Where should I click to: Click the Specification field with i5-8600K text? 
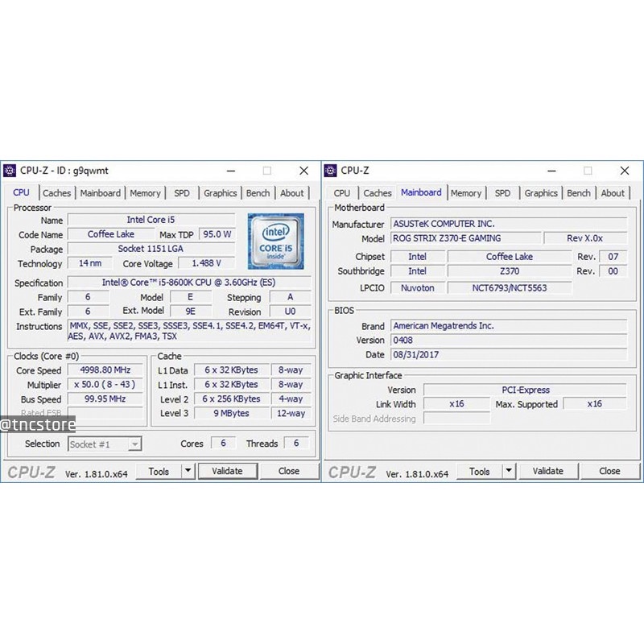coord(189,283)
